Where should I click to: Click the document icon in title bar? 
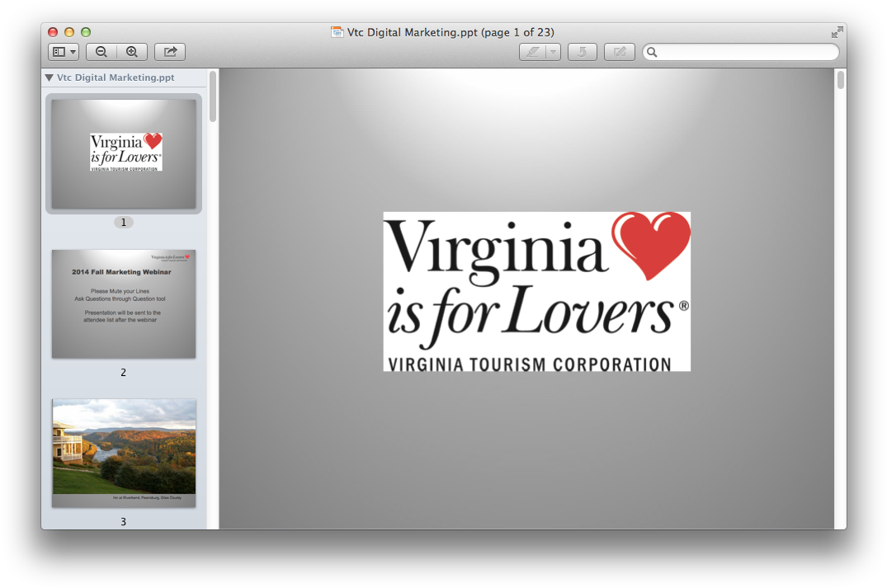click(337, 32)
